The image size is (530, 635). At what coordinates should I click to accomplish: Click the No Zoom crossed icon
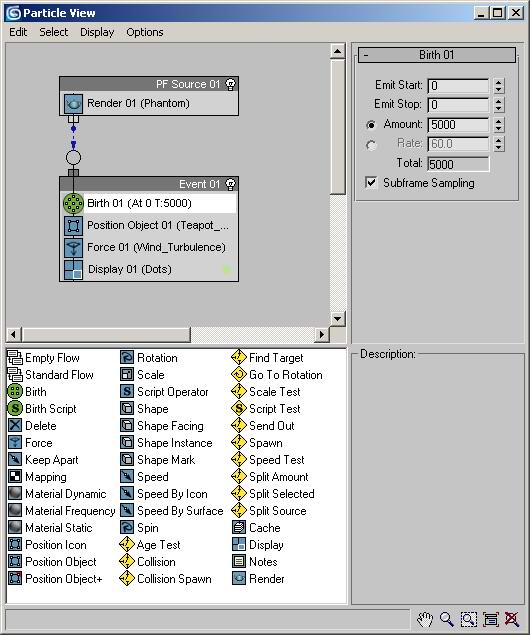(512, 619)
